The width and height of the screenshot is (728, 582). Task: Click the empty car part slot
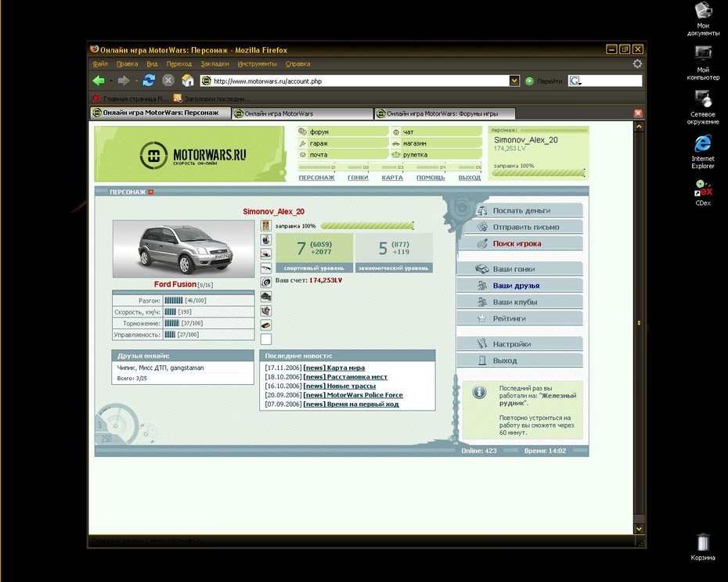[x=265, y=339]
